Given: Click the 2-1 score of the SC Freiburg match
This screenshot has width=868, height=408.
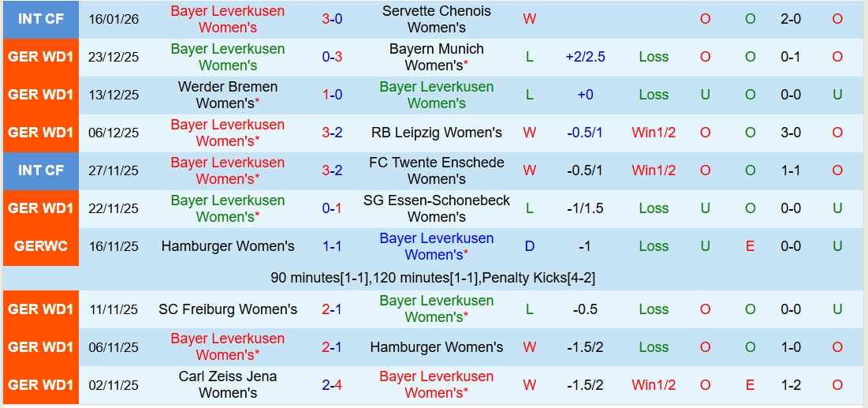Looking at the screenshot, I should pos(331,309).
